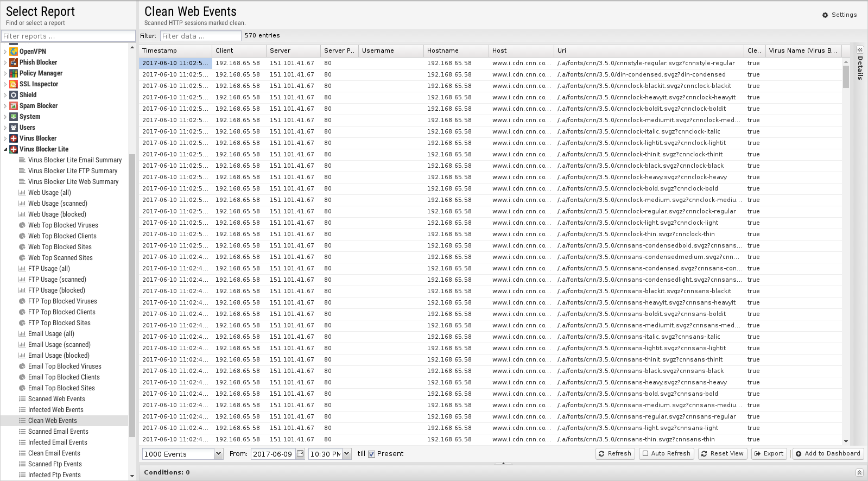The image size is (868, 481).
Task: Collapse the Virus Blocker Lite tree node
Action: (x=5, y=149)
